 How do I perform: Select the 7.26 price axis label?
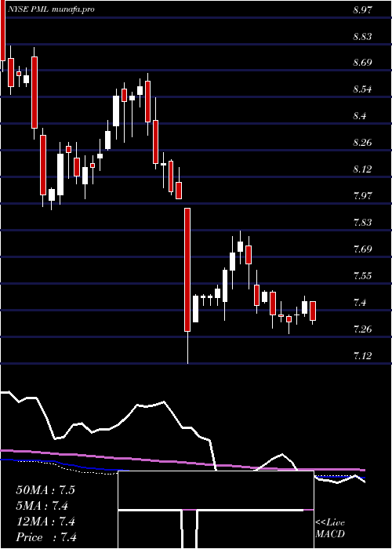[x=362, y=329]
